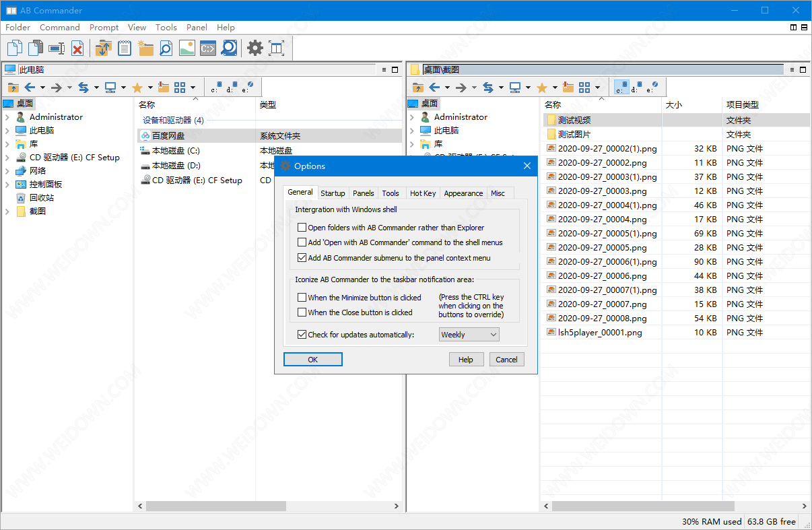Viewport: 812px width, 530px height.
Task: Click the 大小 column header
Action: click(x=691, y=104)
